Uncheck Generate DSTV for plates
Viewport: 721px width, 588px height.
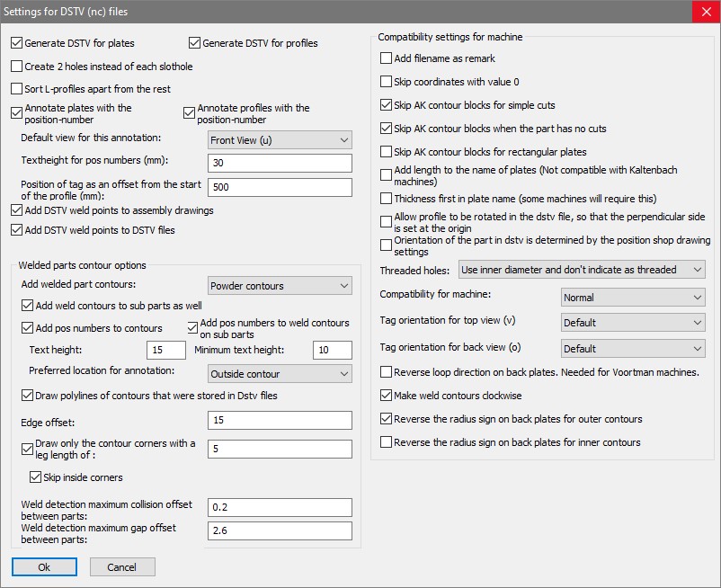[16, 43]
